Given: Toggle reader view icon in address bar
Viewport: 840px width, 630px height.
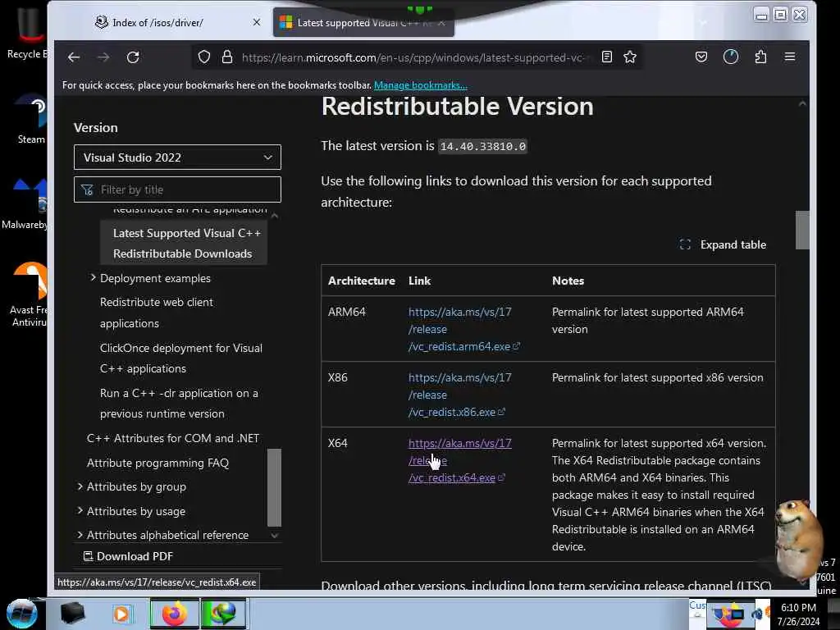Looking at the screenshot, I should 607,57.
